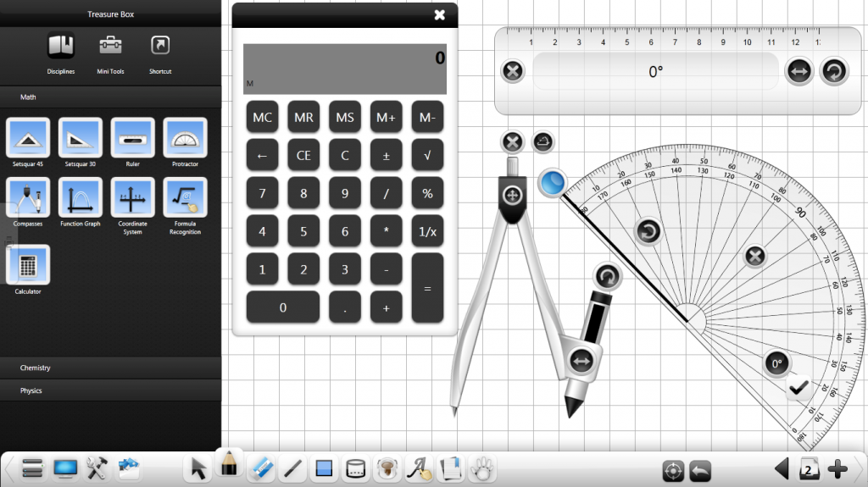Insert the Setsquar 30 tool
Screen dimensions: 868x487
[x=81, y=138]
